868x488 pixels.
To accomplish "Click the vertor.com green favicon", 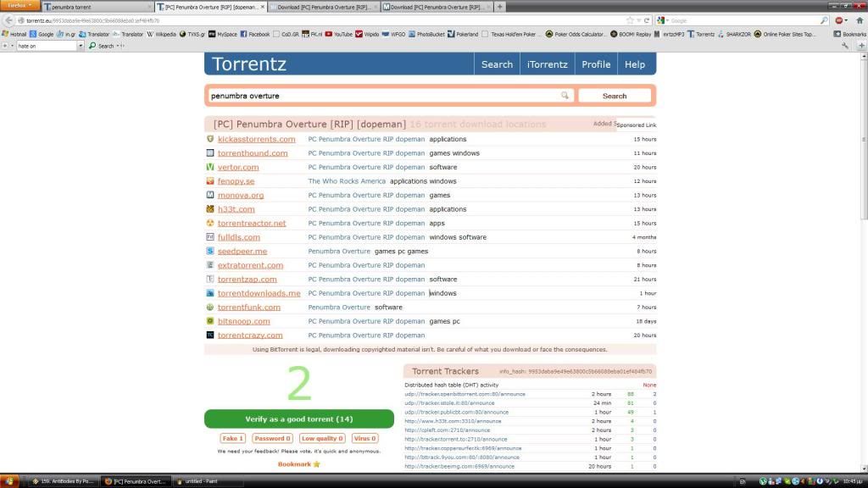I will (x=210, y=167).
